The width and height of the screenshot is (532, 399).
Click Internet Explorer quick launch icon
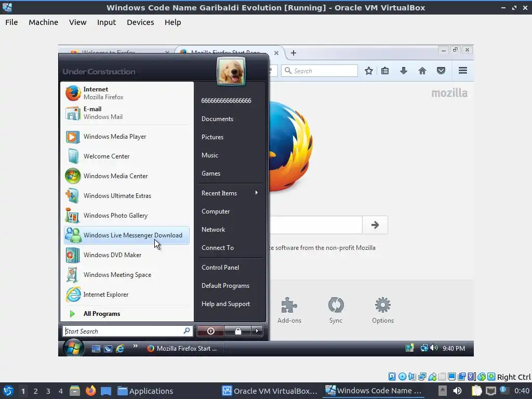pos(120,349)
